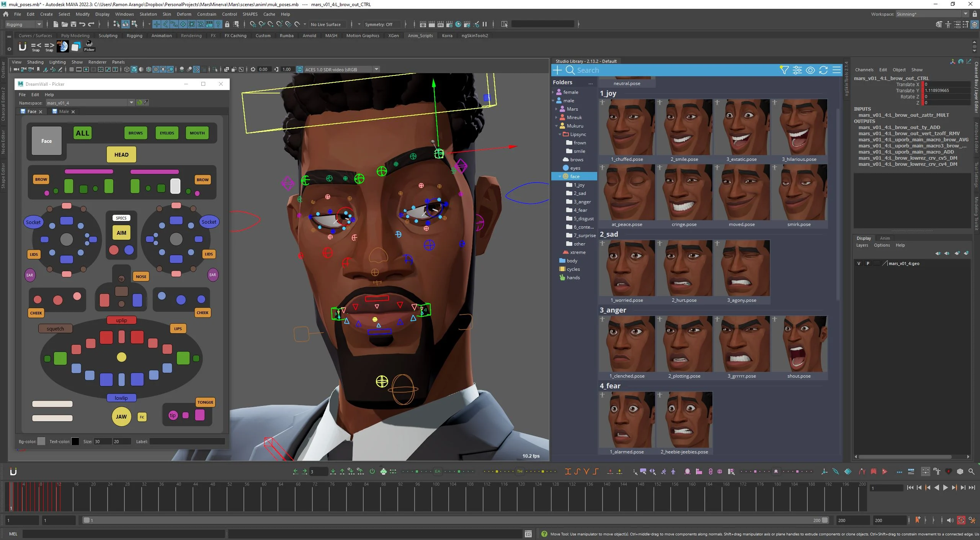Image resolution: width=980 pixels, height=540 pixels.
Task: Click the save scene icon in toolbar
Action: coord(73,25)
